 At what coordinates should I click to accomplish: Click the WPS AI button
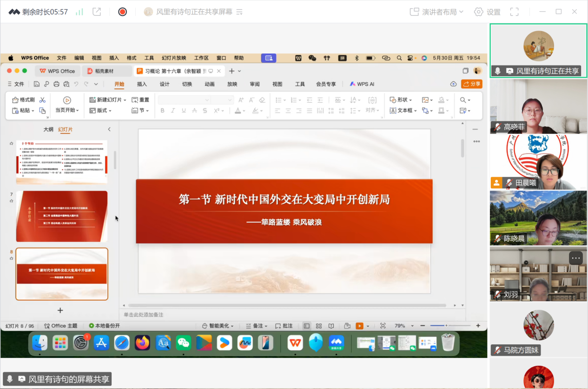pos(362,84)
